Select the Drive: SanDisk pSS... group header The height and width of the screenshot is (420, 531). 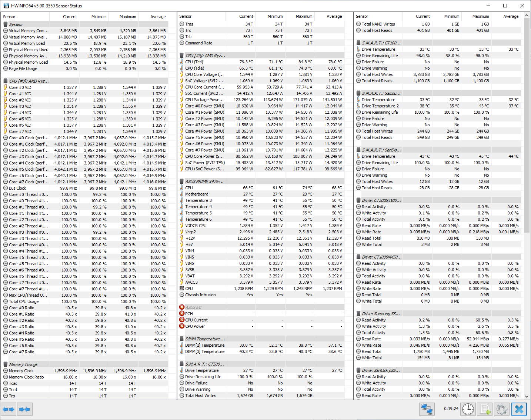tap(438, 370)
